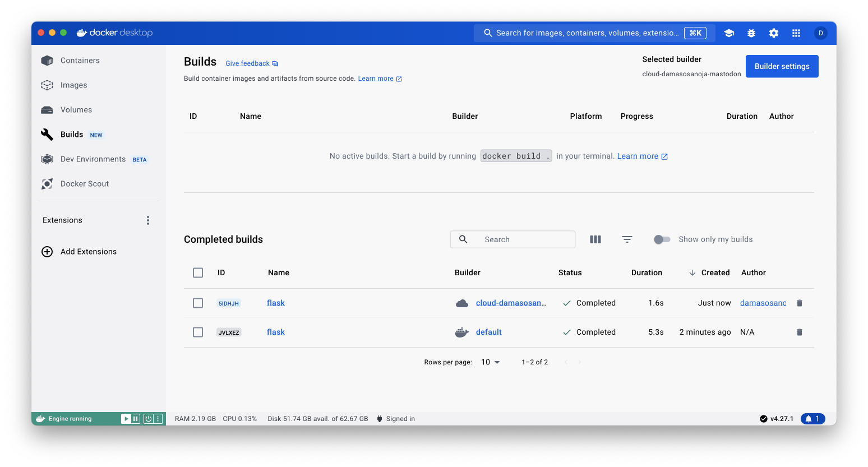Open Docker Scout in sidebar
This screenshot has width=868, height=467.
click(85, 184)
